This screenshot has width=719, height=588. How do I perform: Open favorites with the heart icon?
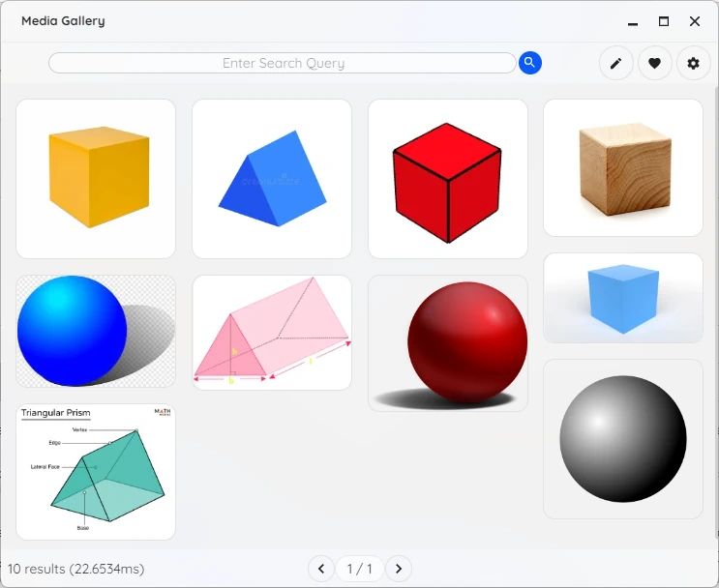tap(654, 64)
